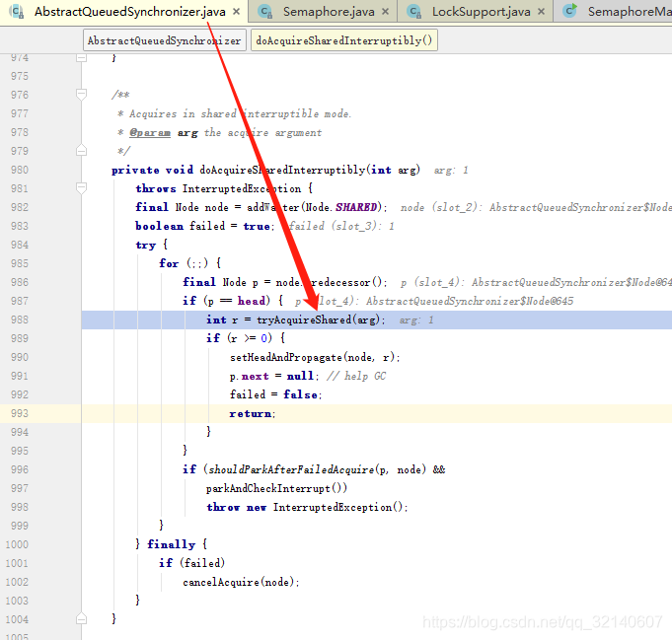Click line number 988 in the gutter
672x640 pixels.
[20, 320]
